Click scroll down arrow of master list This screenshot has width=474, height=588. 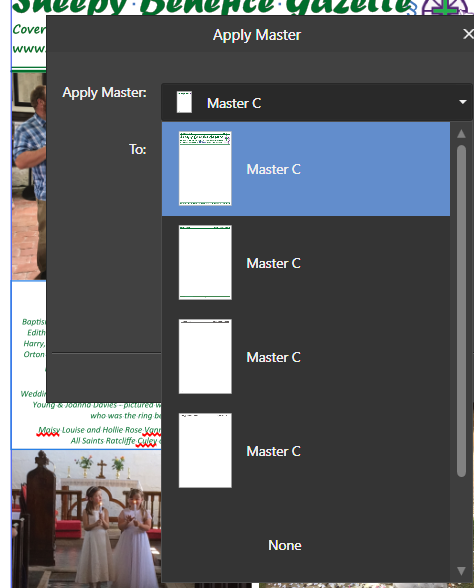pos(462,571)
